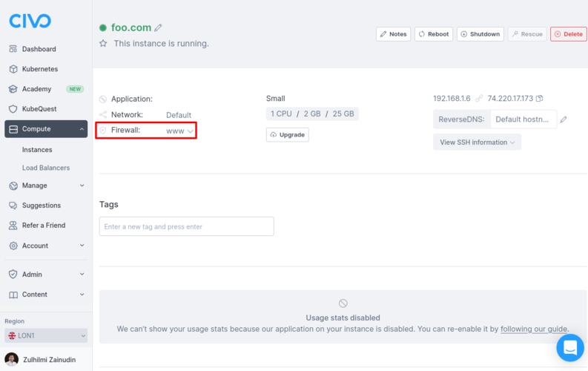
Task: Open Dashboard from the sidebar
Action: 39,49
